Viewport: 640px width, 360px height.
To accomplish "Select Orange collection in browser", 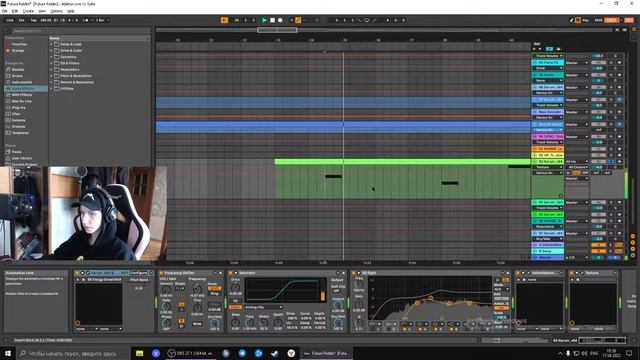I will coord(18,51).
